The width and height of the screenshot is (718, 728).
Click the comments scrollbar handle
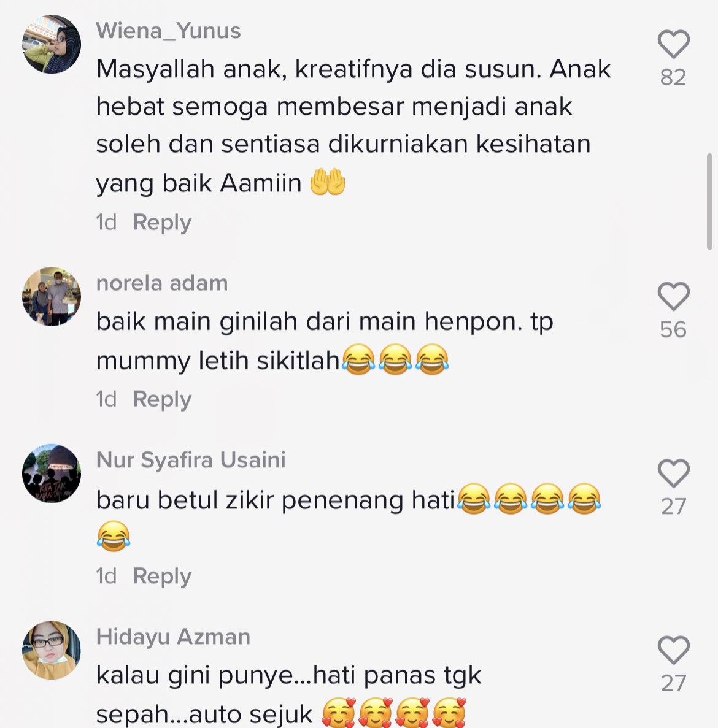(709, 202)
